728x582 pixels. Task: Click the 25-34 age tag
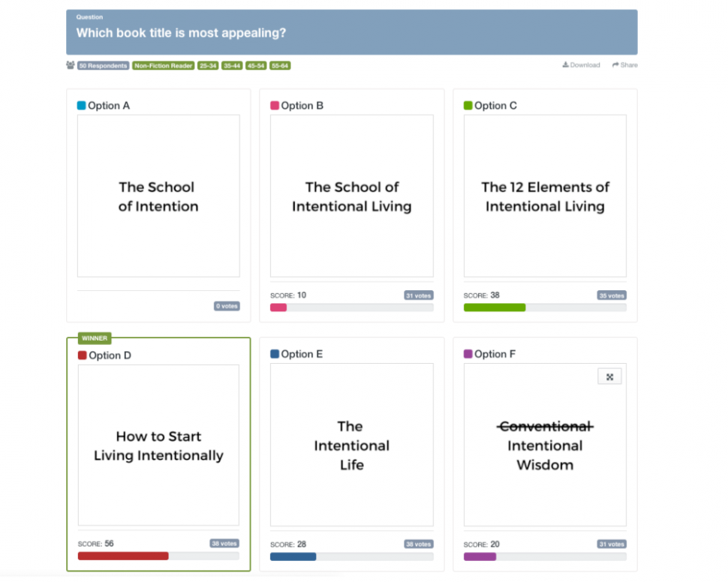point(208,66)
